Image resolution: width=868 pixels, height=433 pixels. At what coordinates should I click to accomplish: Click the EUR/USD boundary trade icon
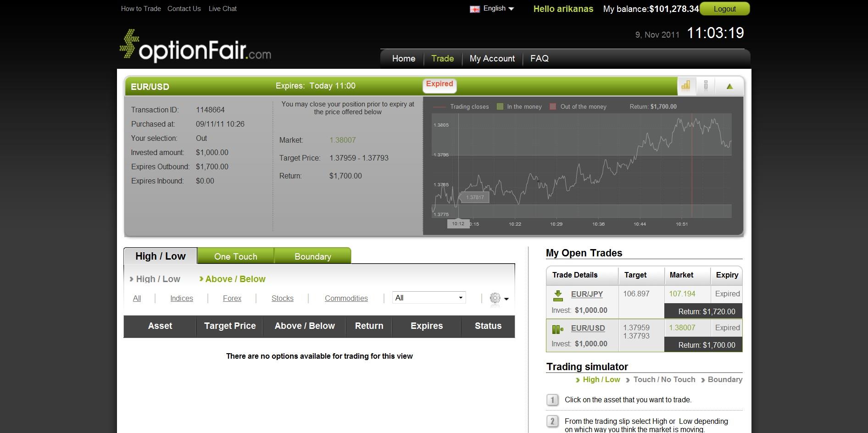558,329
